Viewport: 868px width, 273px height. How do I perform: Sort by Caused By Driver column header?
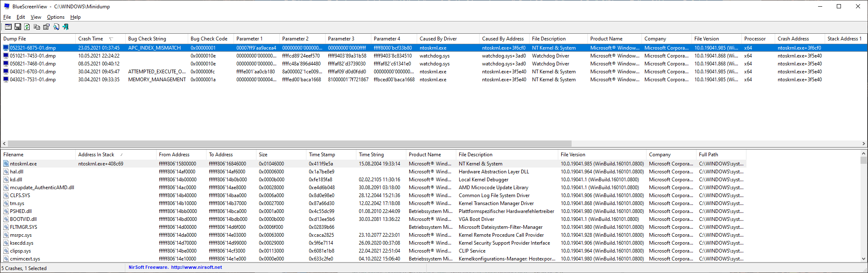448,39
